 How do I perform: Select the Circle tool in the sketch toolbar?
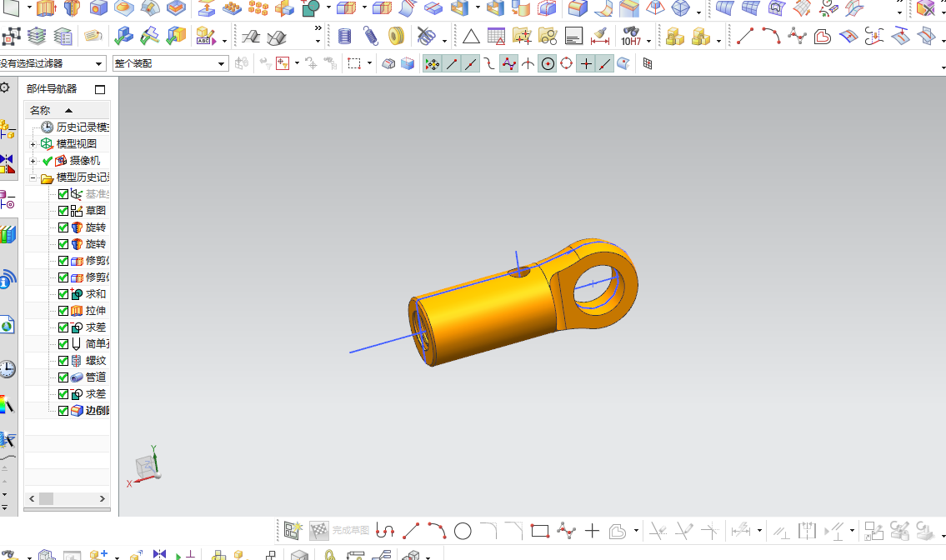463,531
